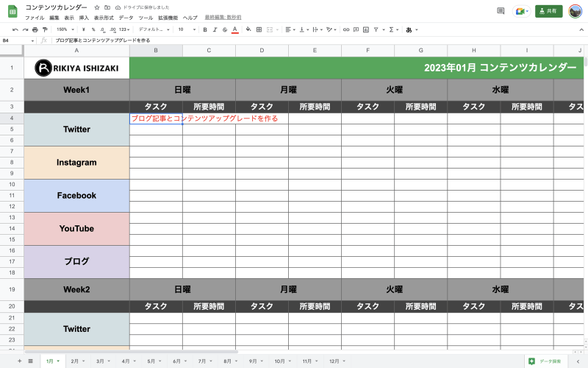Click the redo arrow in the toolbar
Image resolution: width=588 pixels, height=368 pixels.
click(x=25, y=29)
